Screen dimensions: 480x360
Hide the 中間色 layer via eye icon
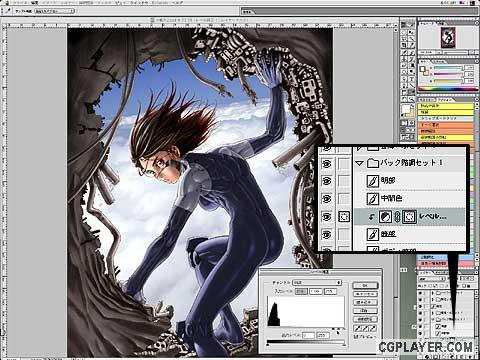pyautogui.click(x=327, y=199)
